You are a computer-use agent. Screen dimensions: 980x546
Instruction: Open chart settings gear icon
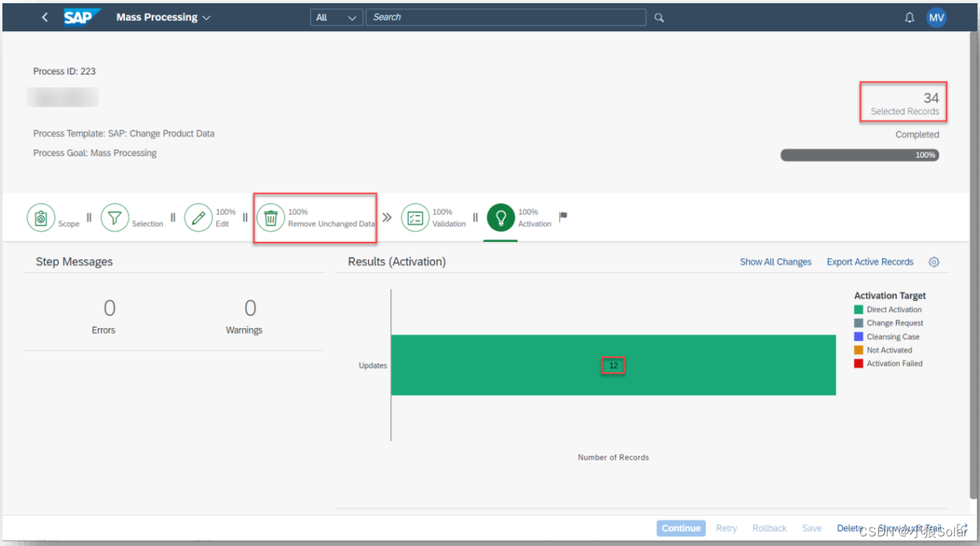(934, 262)
